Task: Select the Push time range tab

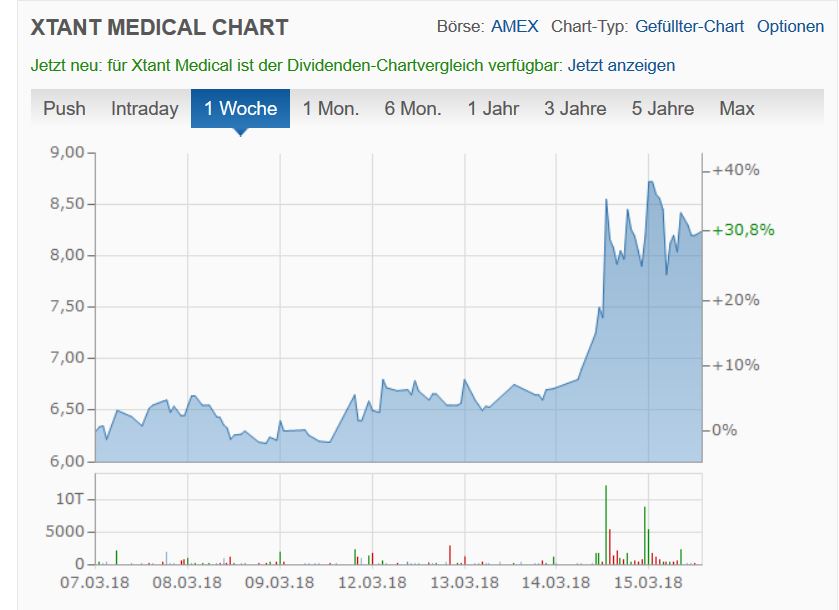Action: pos(64,108)
